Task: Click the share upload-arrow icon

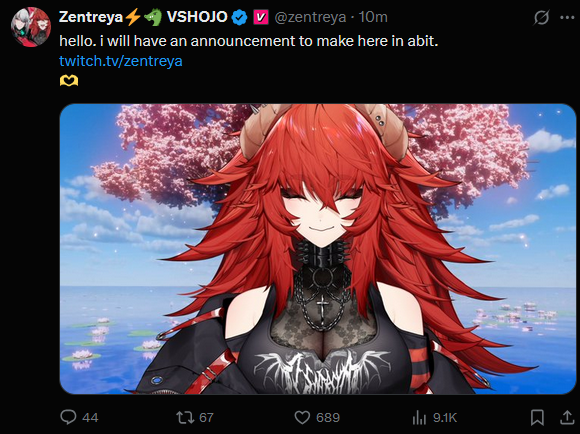Action: pyautogui.click(x=567, y=417)
